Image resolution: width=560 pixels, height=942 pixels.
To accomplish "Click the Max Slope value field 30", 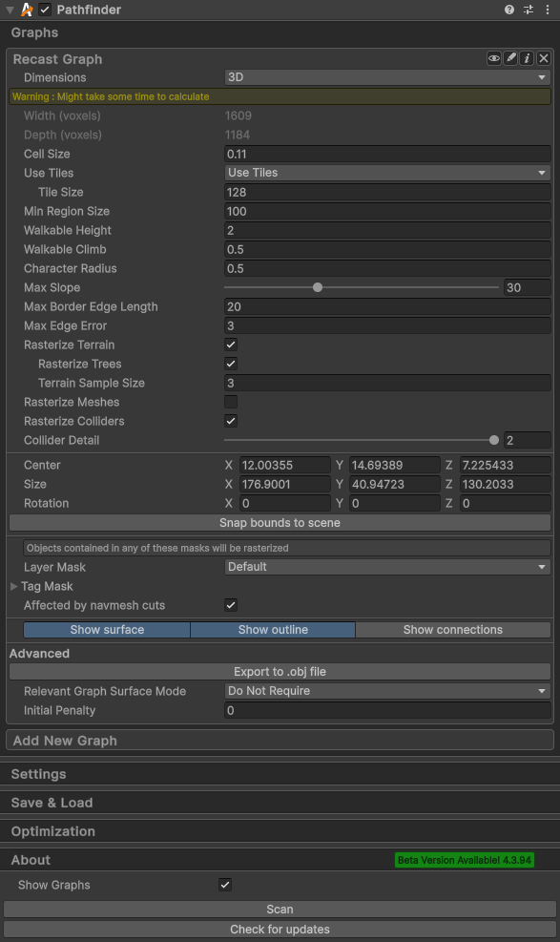I will (x=527, y=287).
